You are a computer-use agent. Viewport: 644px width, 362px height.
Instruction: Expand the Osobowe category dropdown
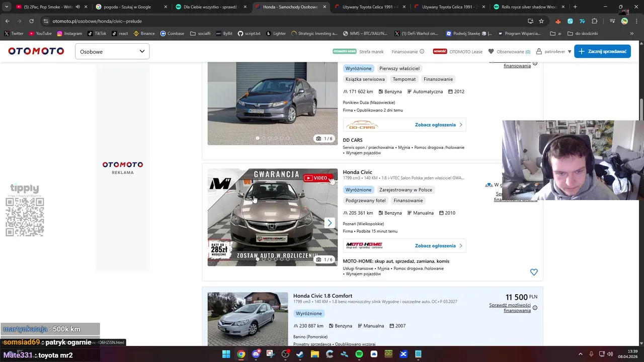point(112,51)
